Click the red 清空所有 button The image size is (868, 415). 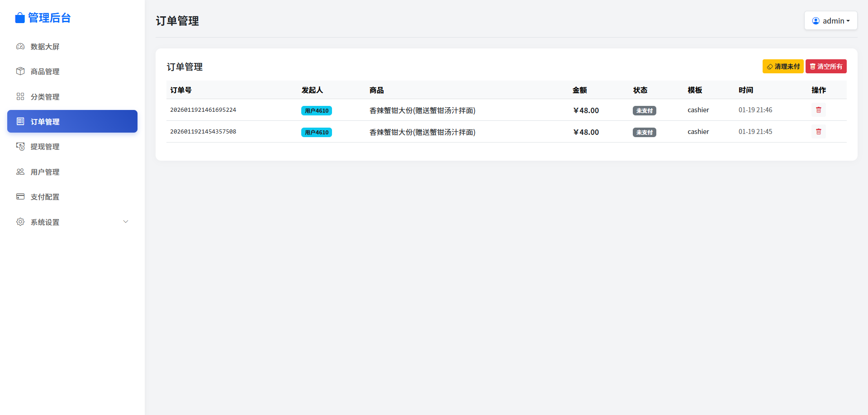[826, 67]
